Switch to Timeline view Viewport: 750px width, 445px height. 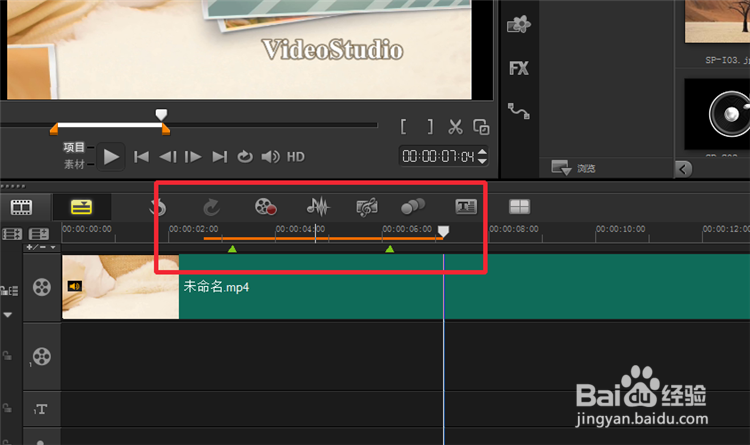coord(81,207)
